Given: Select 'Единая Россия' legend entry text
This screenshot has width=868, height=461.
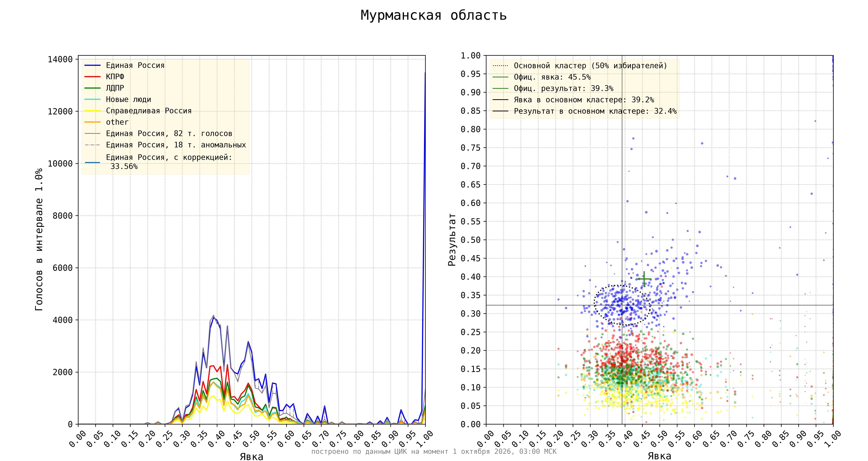Looking at the screenshot, I should click(x=135, y=65).
